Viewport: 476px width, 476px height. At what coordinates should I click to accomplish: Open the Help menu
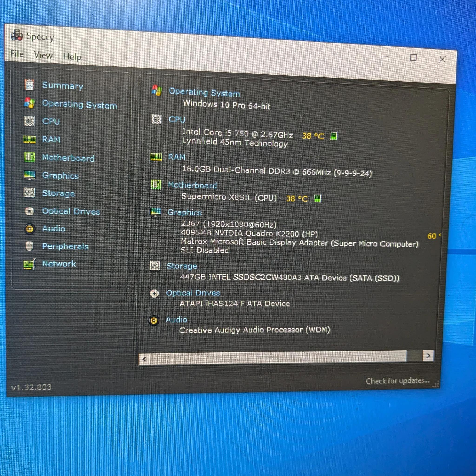pyautogui.click(x=72, y=57)
